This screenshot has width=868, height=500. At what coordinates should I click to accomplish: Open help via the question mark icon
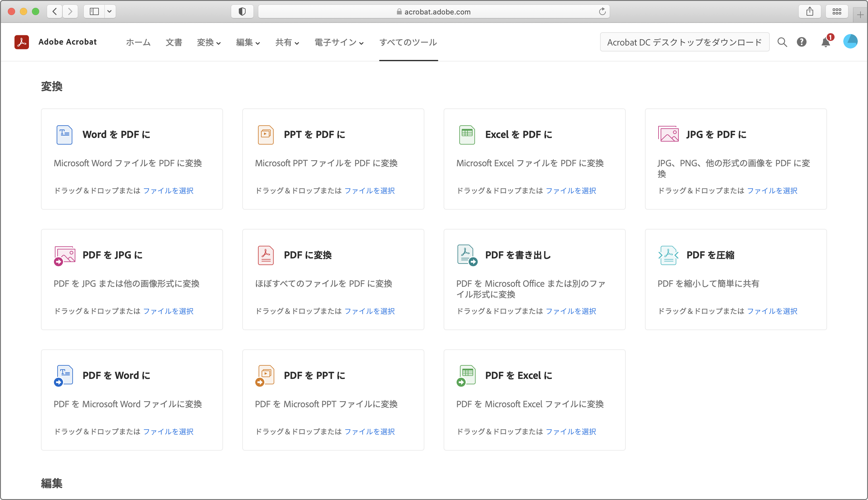802,42
